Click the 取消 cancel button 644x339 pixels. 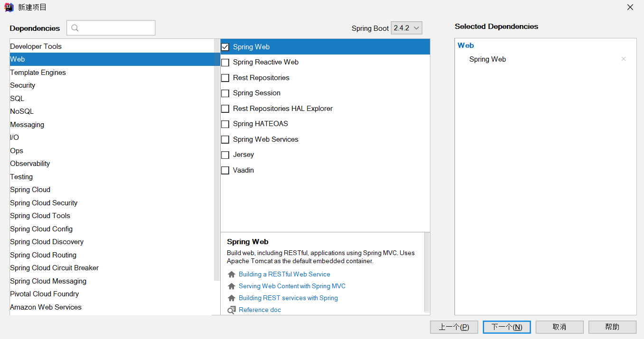click(560, 327)
